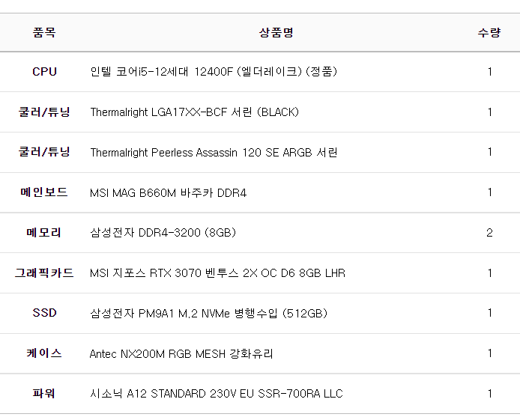
Task: Open Thermalright LGA17XX-BCF 서린 product
Action: pos(194,112)
